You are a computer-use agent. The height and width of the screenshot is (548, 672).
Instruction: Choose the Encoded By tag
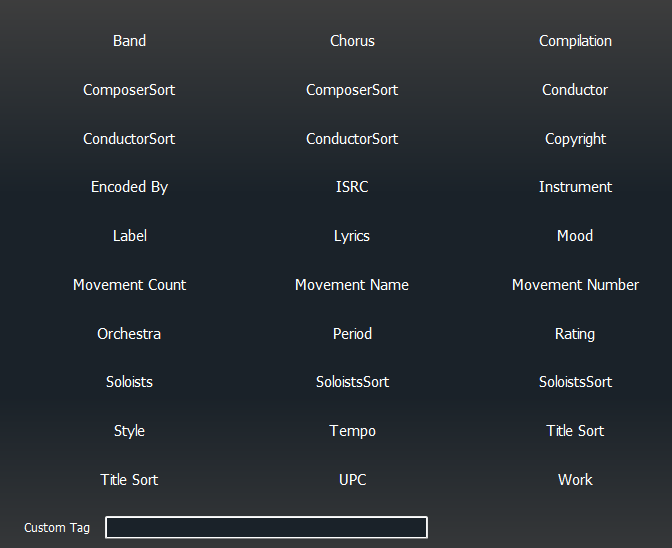point(129,187)
